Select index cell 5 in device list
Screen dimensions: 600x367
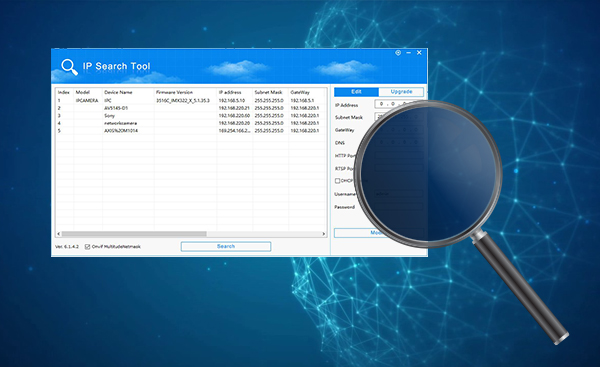(59, 130)
